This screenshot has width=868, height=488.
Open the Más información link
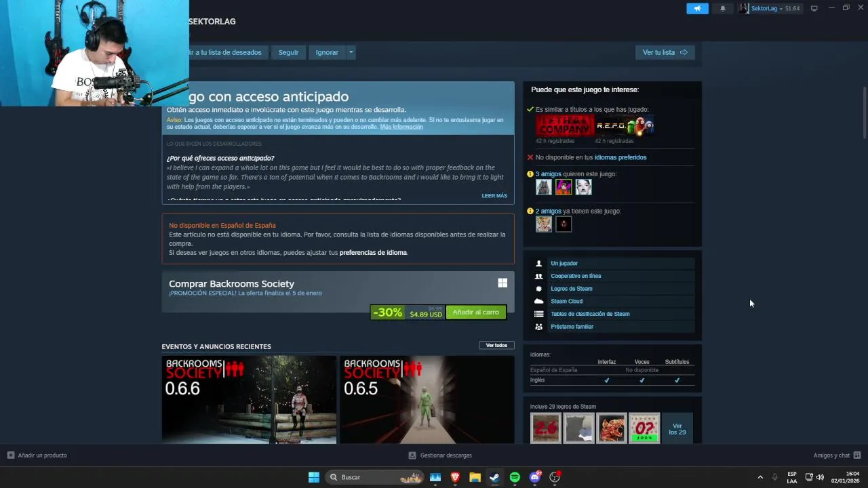[x=401, y=127]
